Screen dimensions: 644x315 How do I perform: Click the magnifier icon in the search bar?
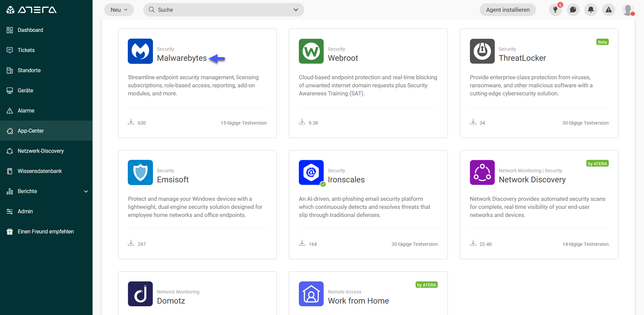tap(152, 10)
